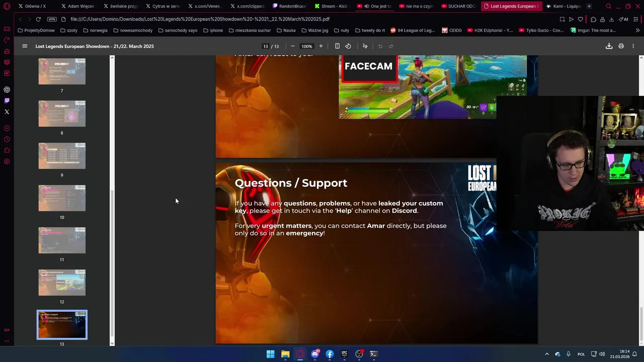The height and width of the screenshot is (362, 644).
Task: Open the browser downloads panel
Action: pos(611,19)
